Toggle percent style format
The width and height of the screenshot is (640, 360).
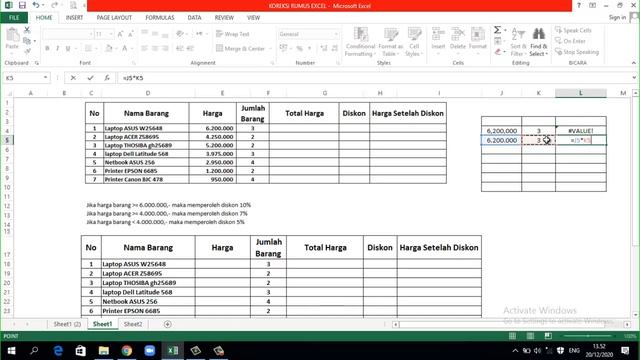(x=300, y=49)
